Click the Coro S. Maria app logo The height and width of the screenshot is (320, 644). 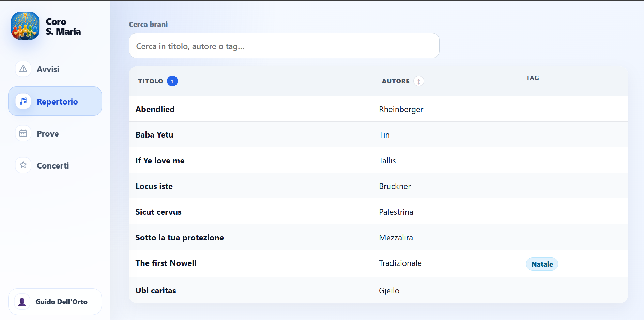(x=25, y=26)
